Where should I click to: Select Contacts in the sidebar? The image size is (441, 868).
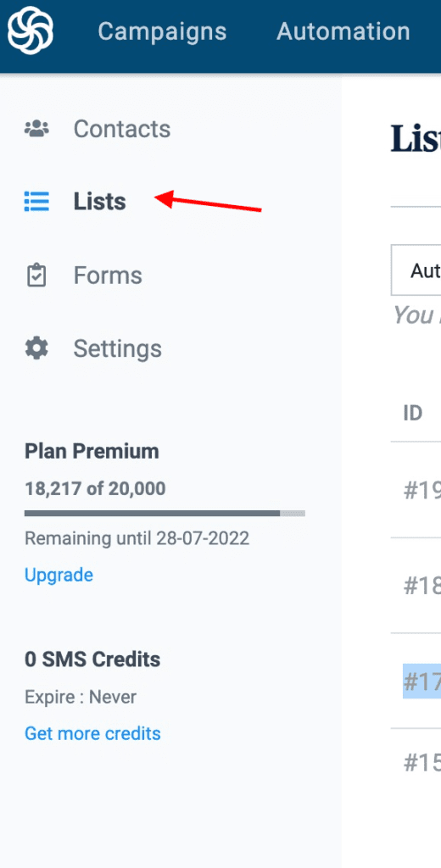[x=122, y=129]
